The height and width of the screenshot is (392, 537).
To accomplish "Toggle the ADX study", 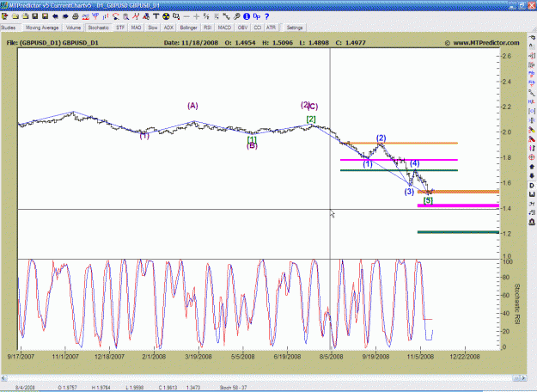I will (168, 28).
